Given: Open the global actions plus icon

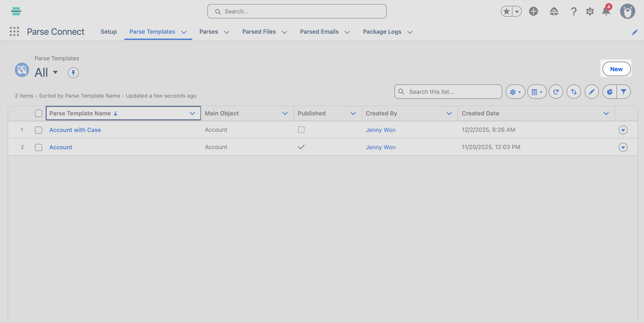Looking at the screenshot, I should (x=533, y=11).
